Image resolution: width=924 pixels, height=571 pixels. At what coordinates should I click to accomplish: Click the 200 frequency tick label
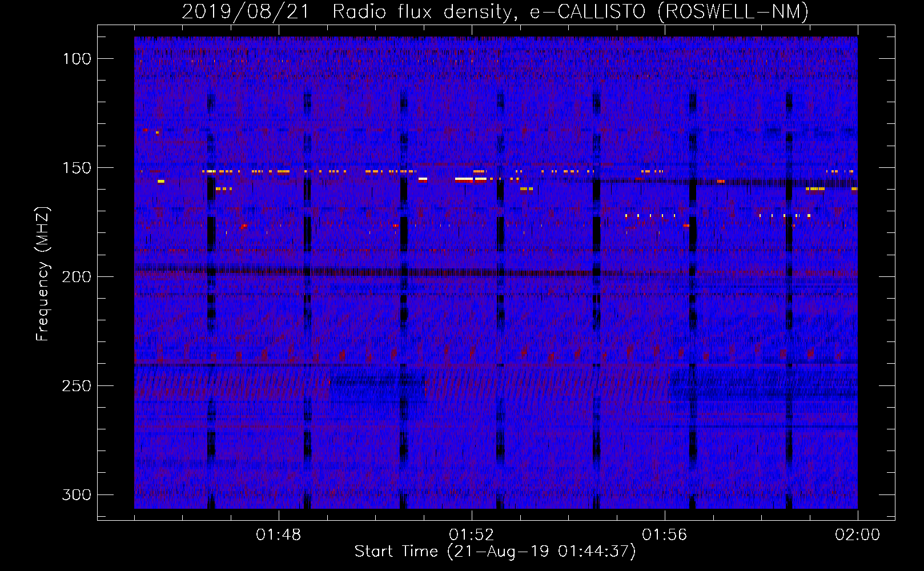click(77, 277)
